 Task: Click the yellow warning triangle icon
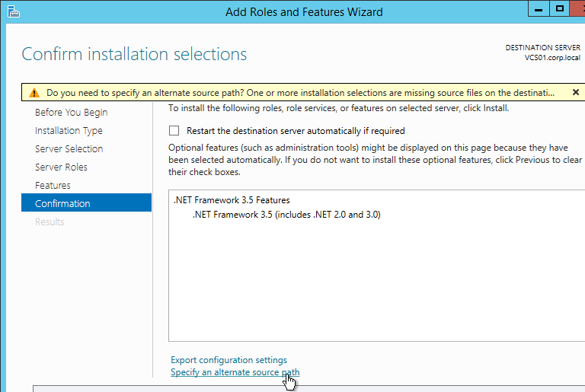pyautogui.click(x=34, y=93)
